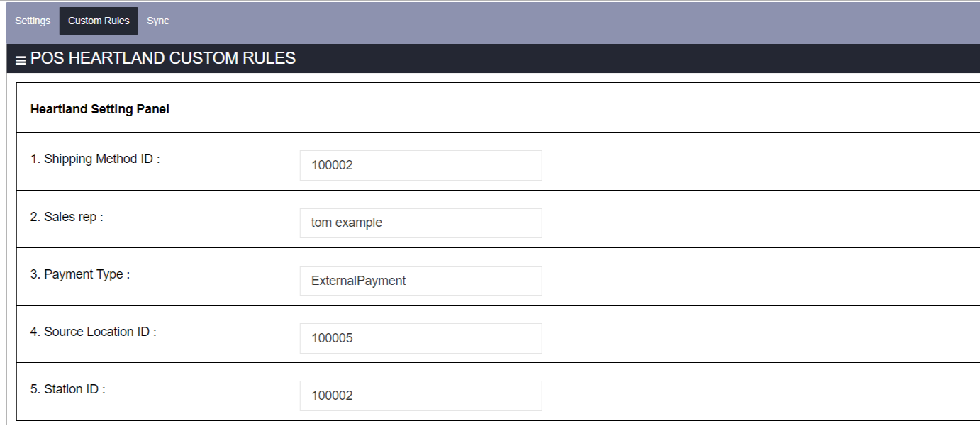Viewport: 980px width, 448px height.
Task: Click the '2. Sales rep' label
Action: coord(67,217)
